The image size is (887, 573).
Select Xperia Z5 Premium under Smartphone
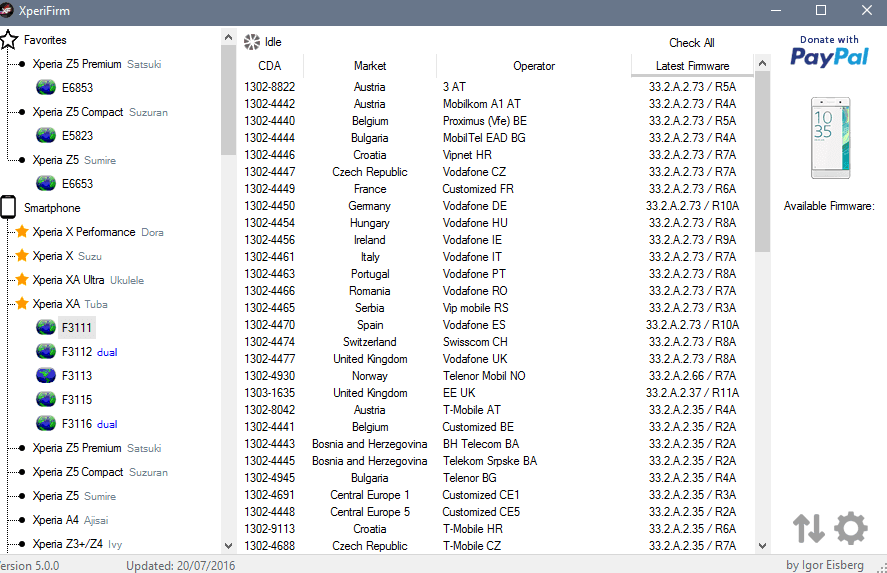coord(97,448)
